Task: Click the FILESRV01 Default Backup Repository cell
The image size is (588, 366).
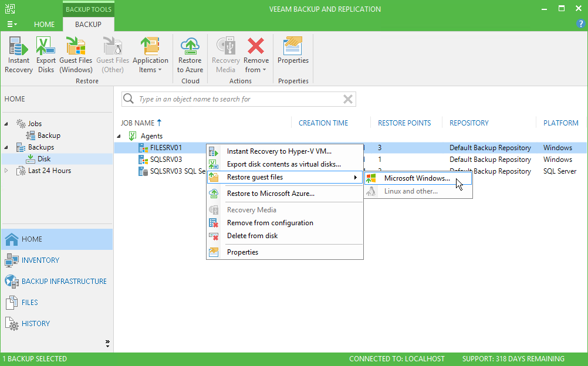Action: point(490,148)
